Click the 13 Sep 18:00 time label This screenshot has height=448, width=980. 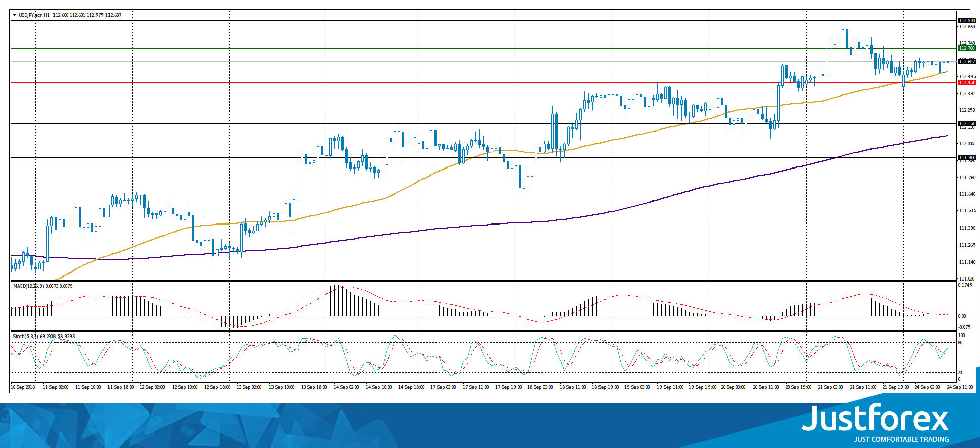[x=314, y=387]
